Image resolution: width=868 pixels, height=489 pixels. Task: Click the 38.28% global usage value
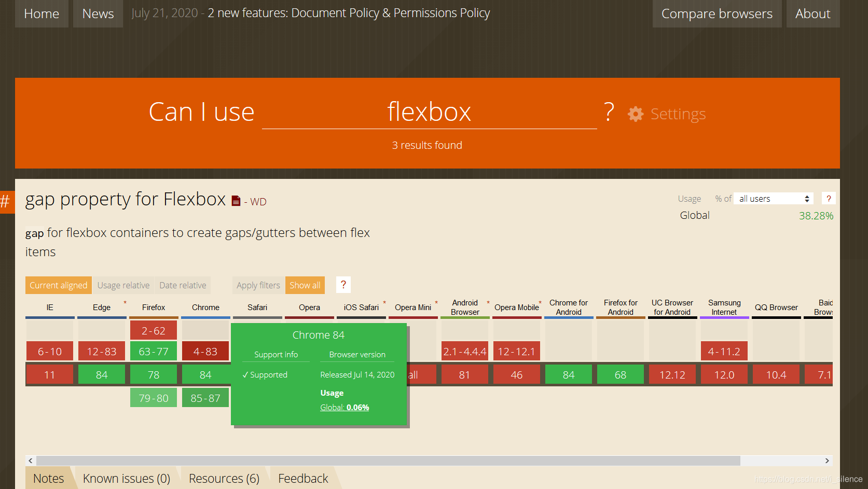tap(816, 216)
